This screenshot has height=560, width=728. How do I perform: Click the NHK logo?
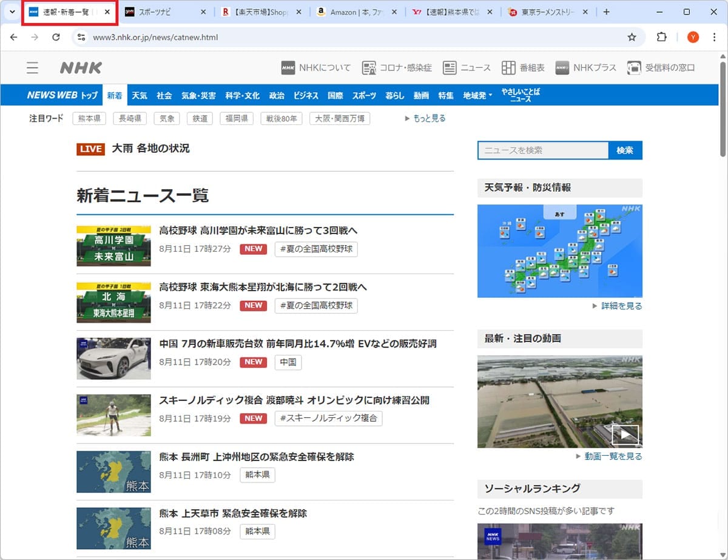(81, 67)
